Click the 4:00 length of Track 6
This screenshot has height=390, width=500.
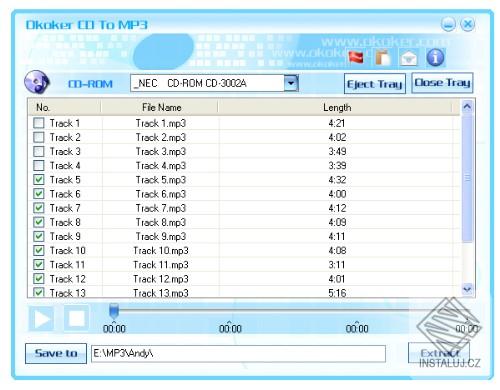pyautogui.click(x=337, y=194)
